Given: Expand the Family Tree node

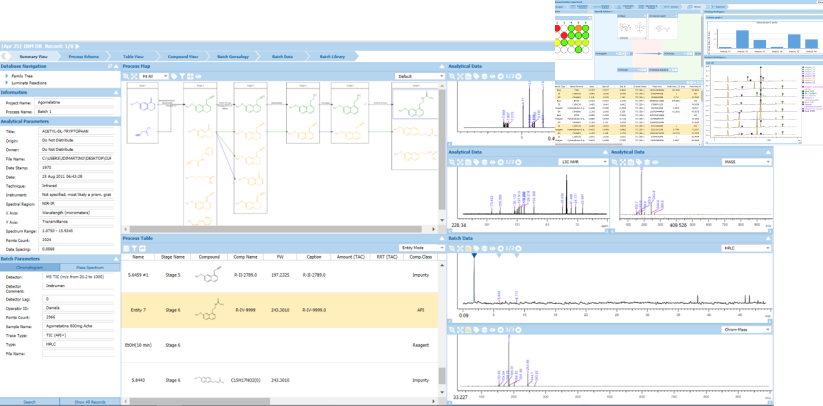Looking at the screenshot, I should 8,75.
